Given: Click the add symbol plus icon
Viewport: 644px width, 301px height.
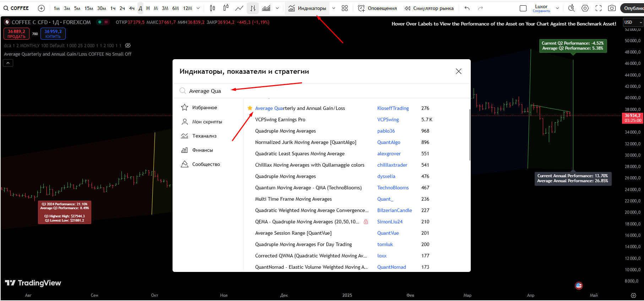Looking at the screenshot, I should 41,8.
